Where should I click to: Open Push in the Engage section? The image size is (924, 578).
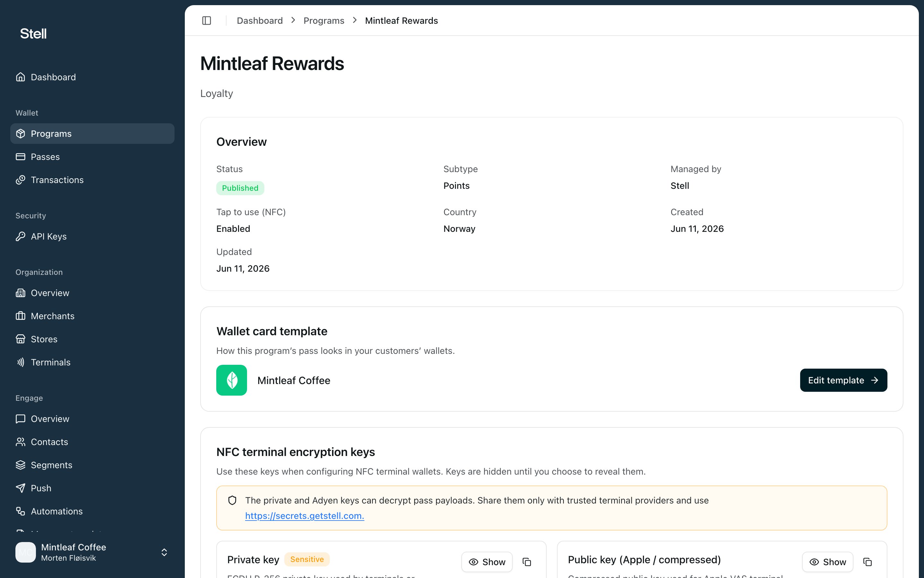click(x=92, y=488)
